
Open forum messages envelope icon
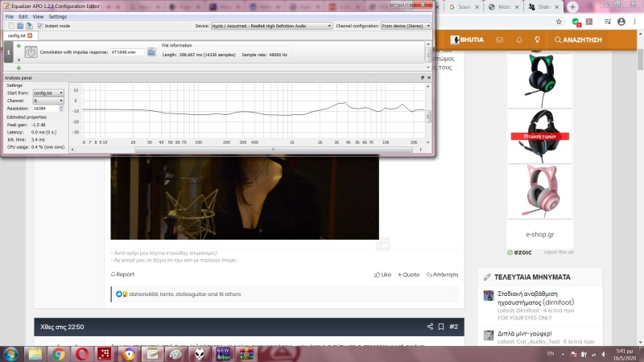point(499,39)
